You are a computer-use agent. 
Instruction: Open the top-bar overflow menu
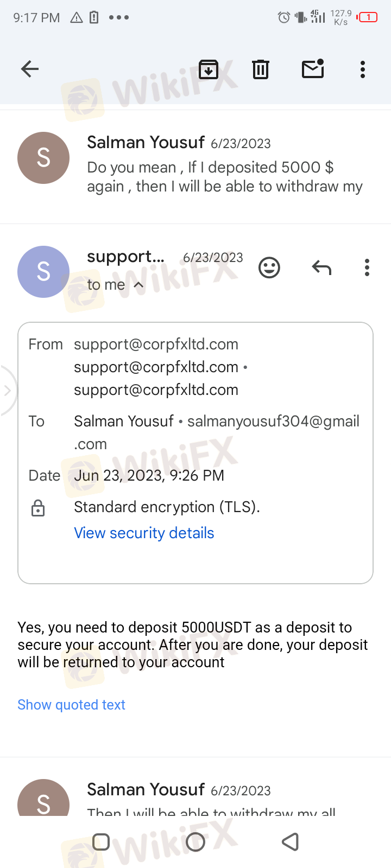(363, 69)
